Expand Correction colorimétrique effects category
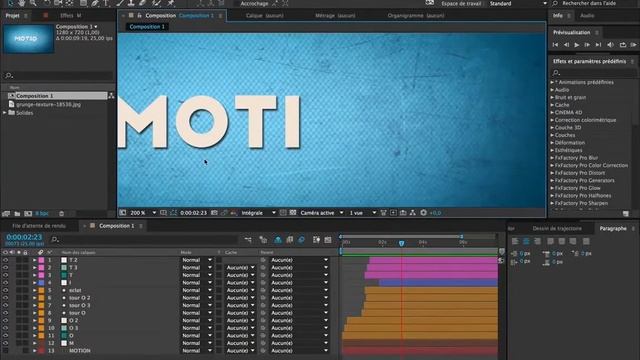Screen dimensions: 640x360 point(552,120)
